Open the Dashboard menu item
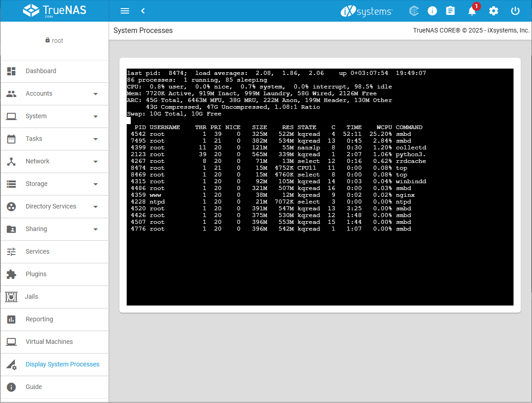This screenshot has height=403, width=532. click(x=54, y=71)
